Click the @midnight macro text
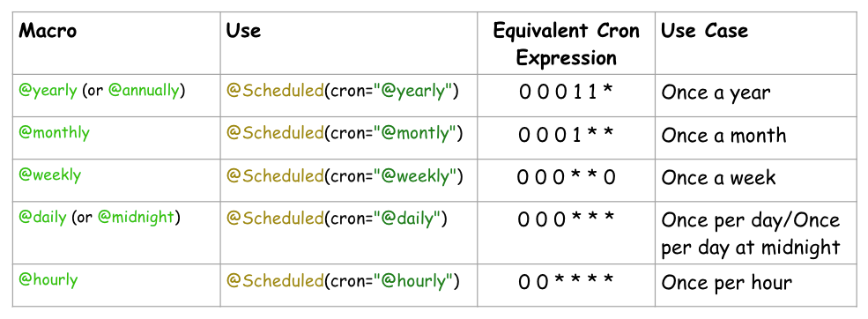This screenshot has width=868, height=319. pyautogui.click(x=137, y=217)
